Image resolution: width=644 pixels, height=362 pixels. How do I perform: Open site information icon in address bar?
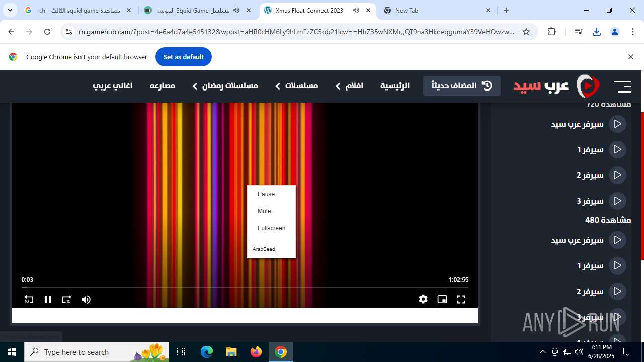coord(69,32)
